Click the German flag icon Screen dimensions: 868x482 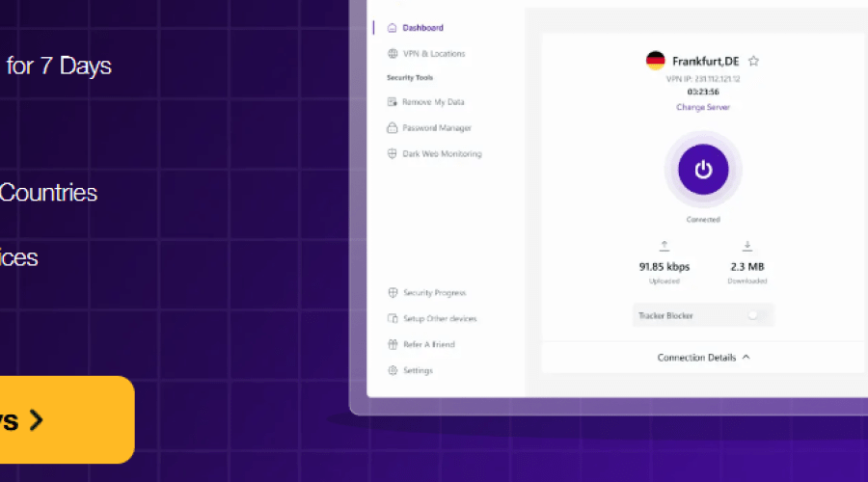[656, 61]
